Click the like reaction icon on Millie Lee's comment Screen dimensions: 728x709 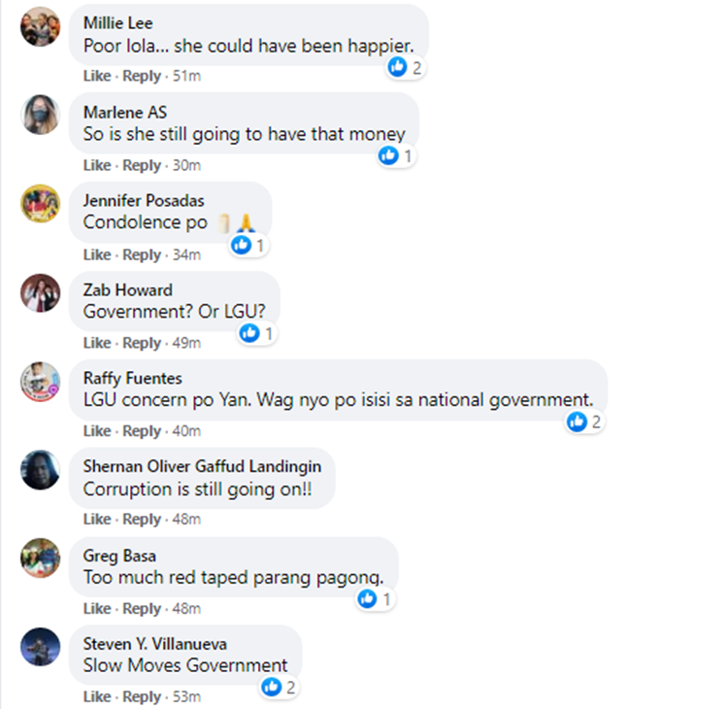(397, 67)
